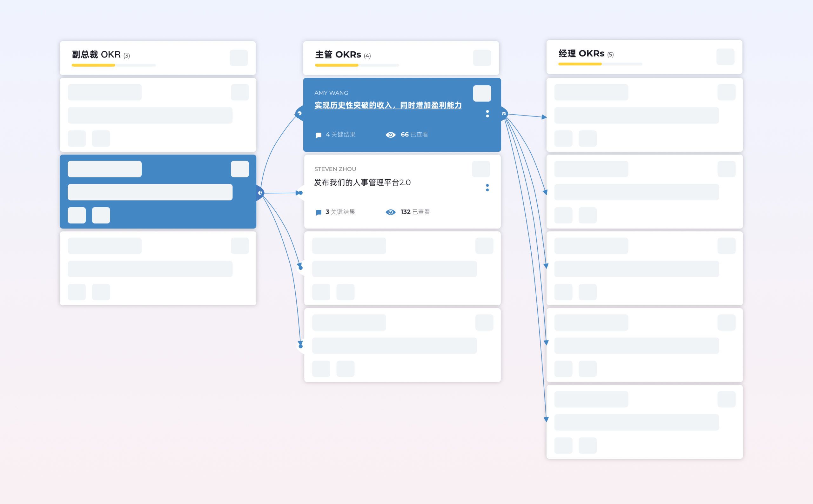The image size is (813, 504).
Task: Open Steven Zhou card's three-dot menu
Action: 487,188
